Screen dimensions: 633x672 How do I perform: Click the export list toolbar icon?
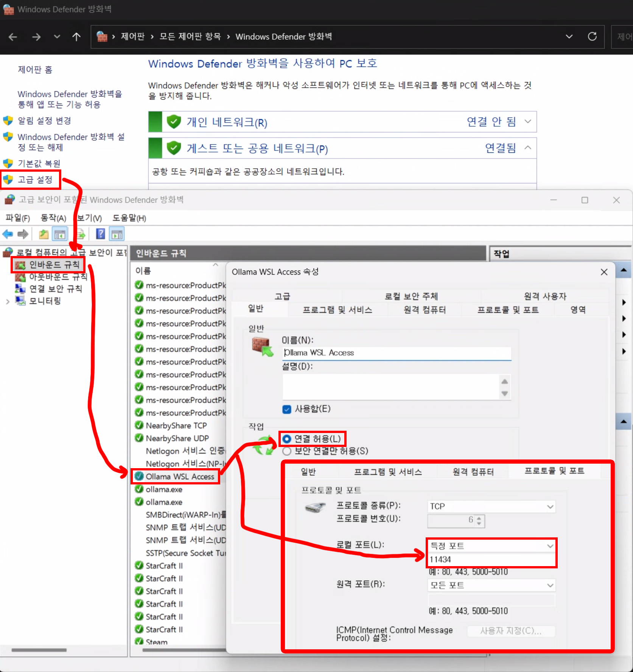[x=81, y=234]
